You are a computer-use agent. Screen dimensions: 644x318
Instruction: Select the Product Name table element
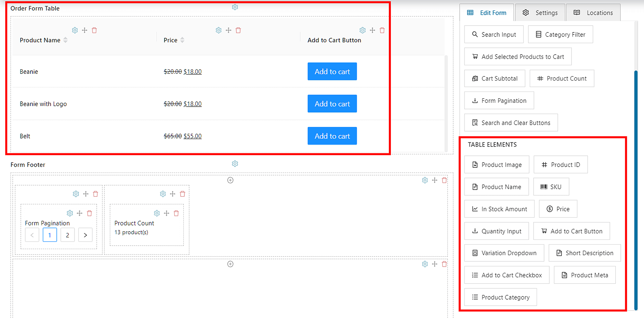click(496, 187)
